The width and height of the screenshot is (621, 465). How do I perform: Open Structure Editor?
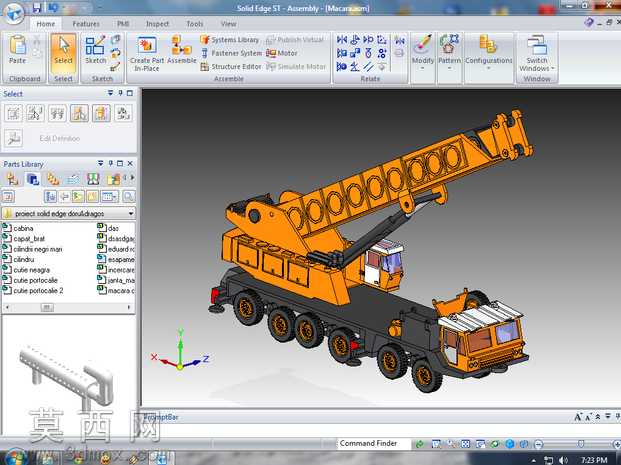click(x=231, y=67)
